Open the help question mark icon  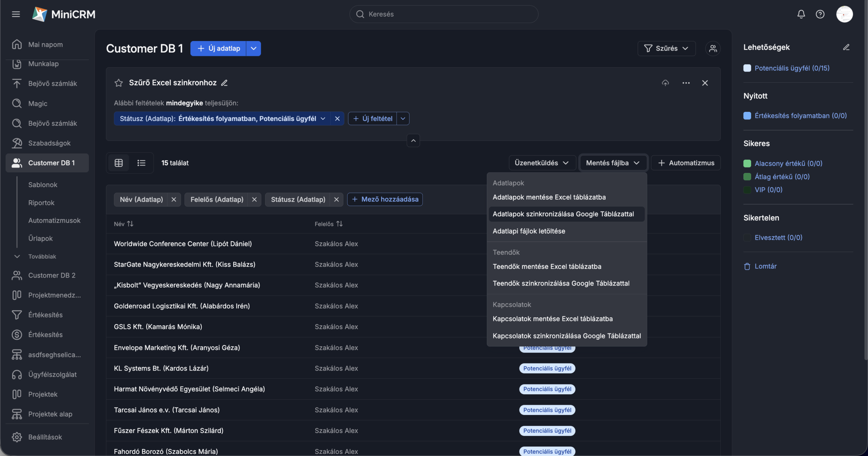click(820, 14)
